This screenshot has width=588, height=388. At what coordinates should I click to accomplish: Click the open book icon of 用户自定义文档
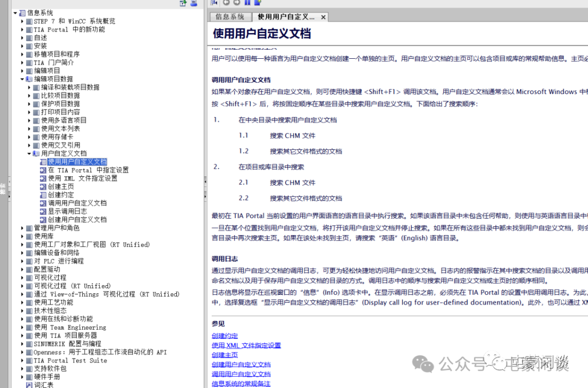[36, 153]
